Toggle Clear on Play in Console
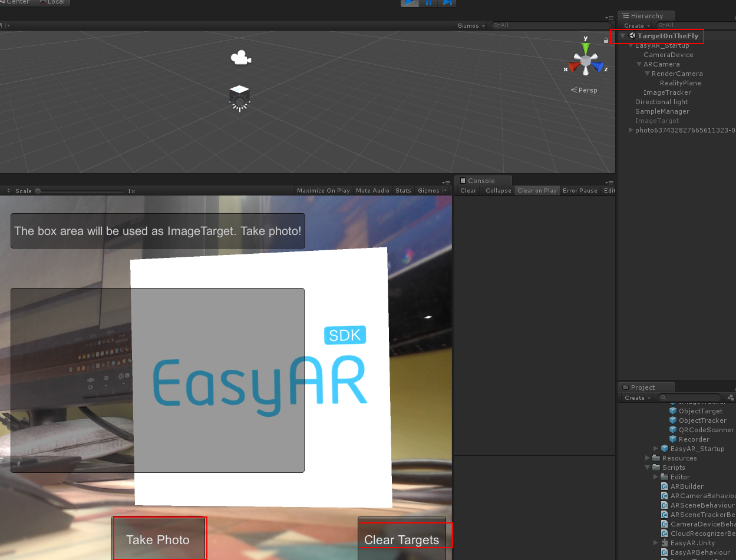 pyautogui.click(x=537, y=191)
